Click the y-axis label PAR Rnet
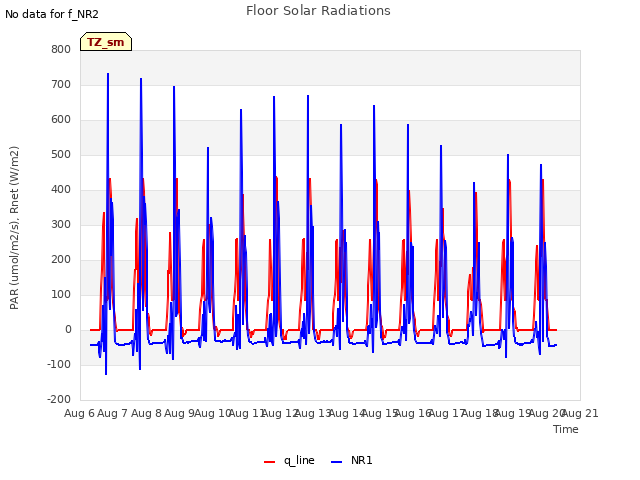This screenshot has width=640, height=480. tap(14, 228)
